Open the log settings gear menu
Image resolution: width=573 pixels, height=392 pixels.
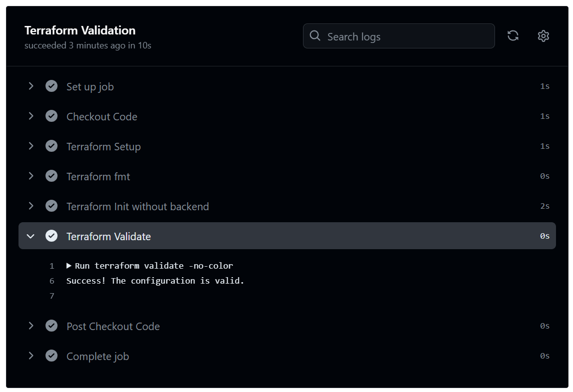(x=543, y=36)
